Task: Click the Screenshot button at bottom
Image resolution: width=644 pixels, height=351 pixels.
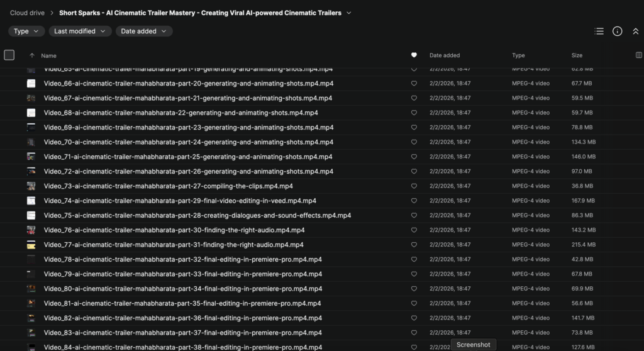Action: 473,345
